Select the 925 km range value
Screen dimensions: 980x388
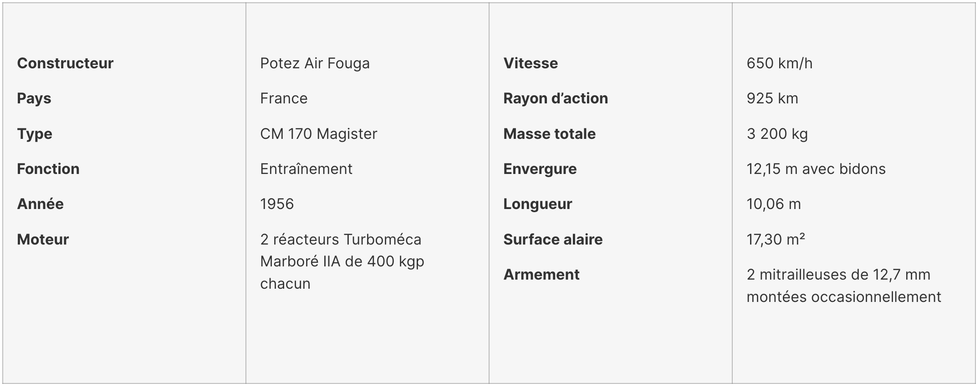click(x=772, y=98)
